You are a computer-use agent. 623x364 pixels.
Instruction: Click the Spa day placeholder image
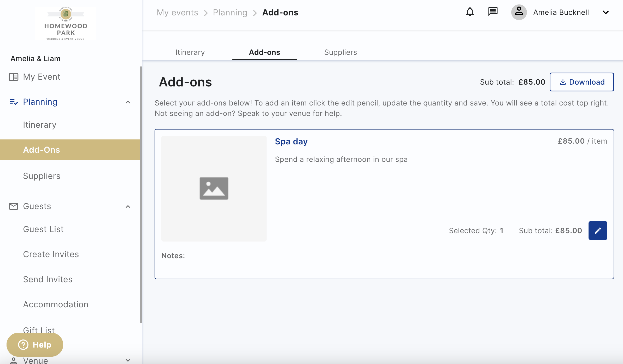214,188
